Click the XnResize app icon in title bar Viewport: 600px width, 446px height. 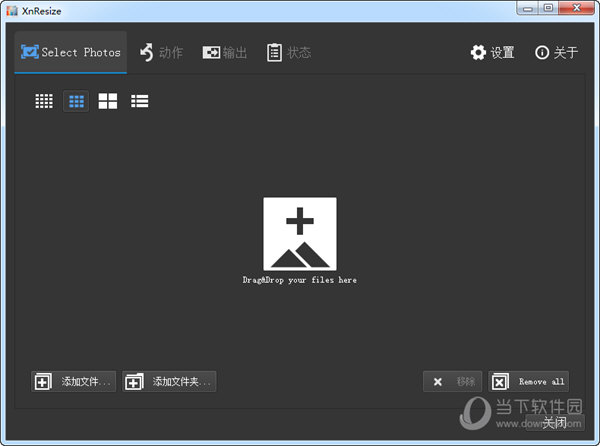(x=12, y=11)
